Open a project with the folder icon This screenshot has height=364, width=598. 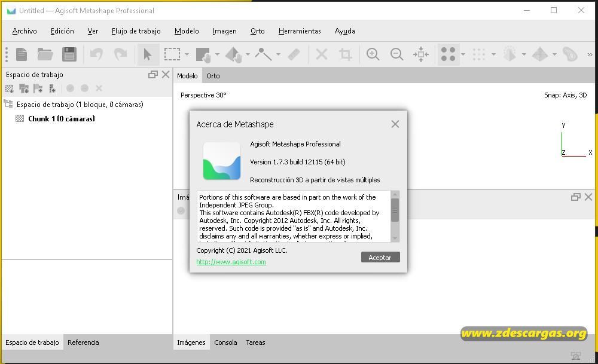click(x=45, y=54)
